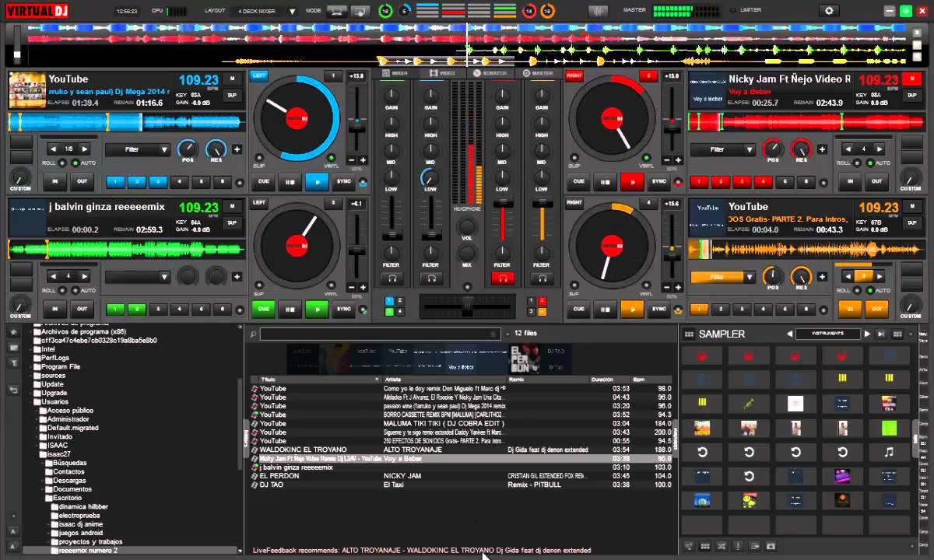Click the search magnifier icon in browser
This screenshot has height=560, width=934.
tap(252, 334)
